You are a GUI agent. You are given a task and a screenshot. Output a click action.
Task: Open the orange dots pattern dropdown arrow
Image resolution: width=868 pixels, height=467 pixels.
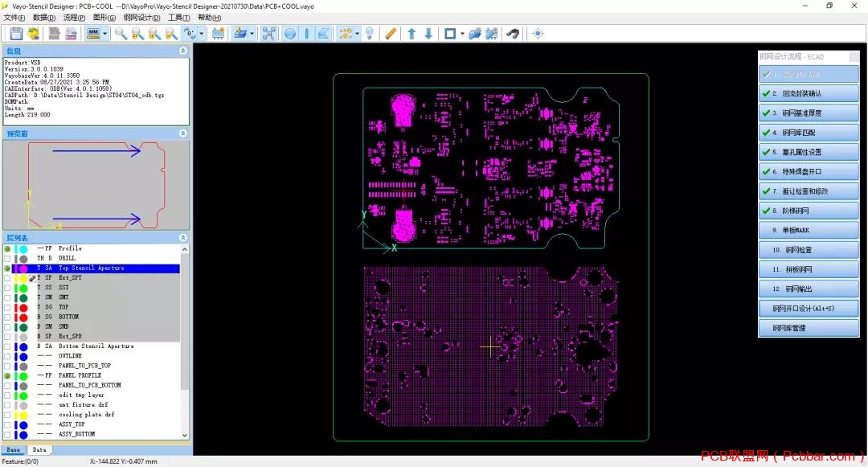(x=357, y=34)
